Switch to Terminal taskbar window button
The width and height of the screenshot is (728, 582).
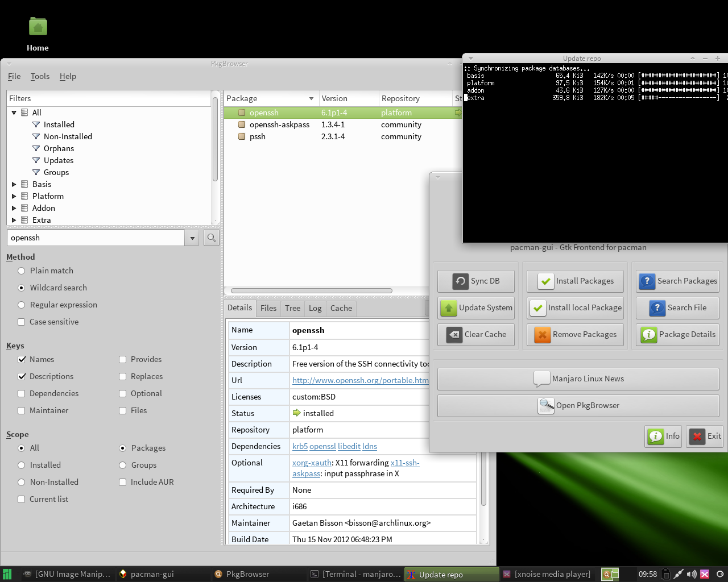357,574
